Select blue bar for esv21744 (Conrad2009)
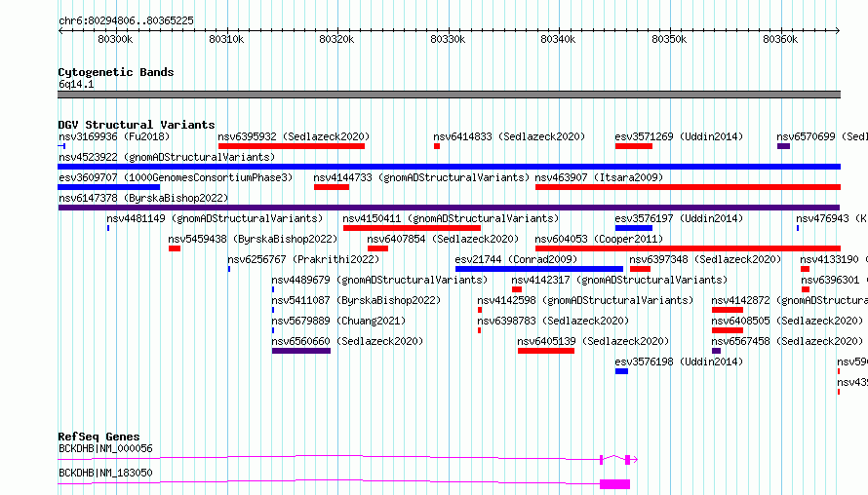The width and height of the screenshot is (868, 495). point(539,269)
